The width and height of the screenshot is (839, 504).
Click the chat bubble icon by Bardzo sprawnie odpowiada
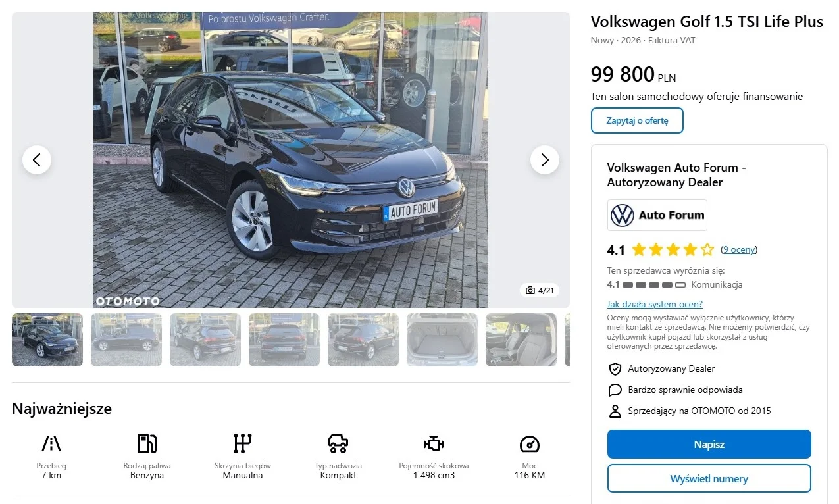click(615, 390)
